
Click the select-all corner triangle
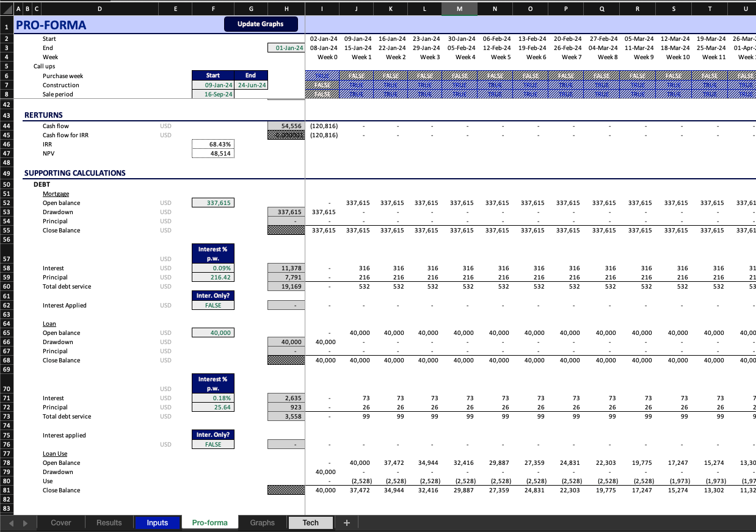(7, 9)
